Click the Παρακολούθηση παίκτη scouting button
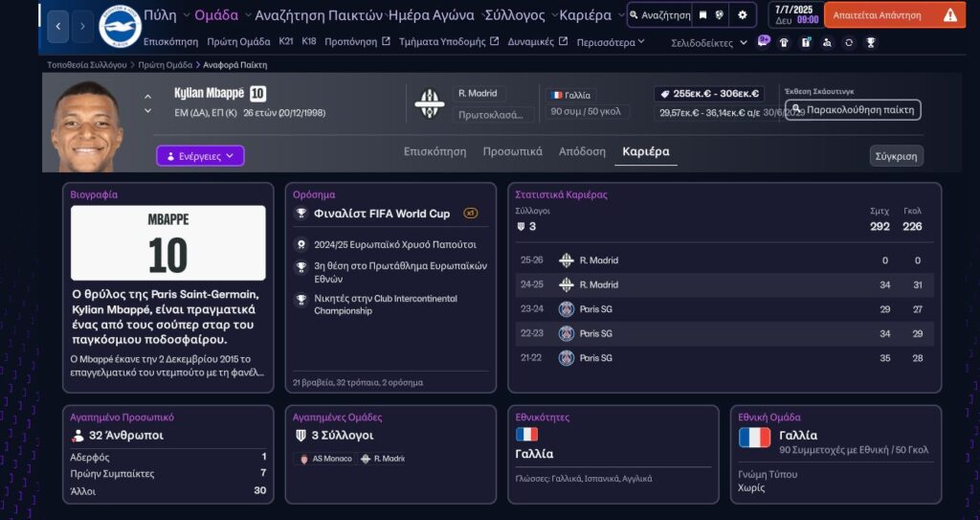The height and width of the screenshot is (520, 980). pyautogui.click(x=852, y=110)
